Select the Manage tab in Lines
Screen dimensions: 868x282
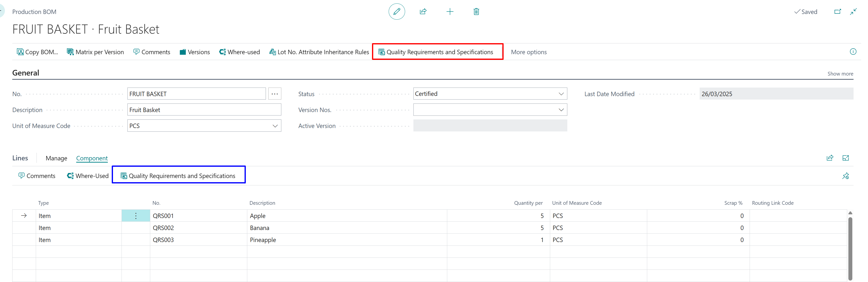pos(56,158)
